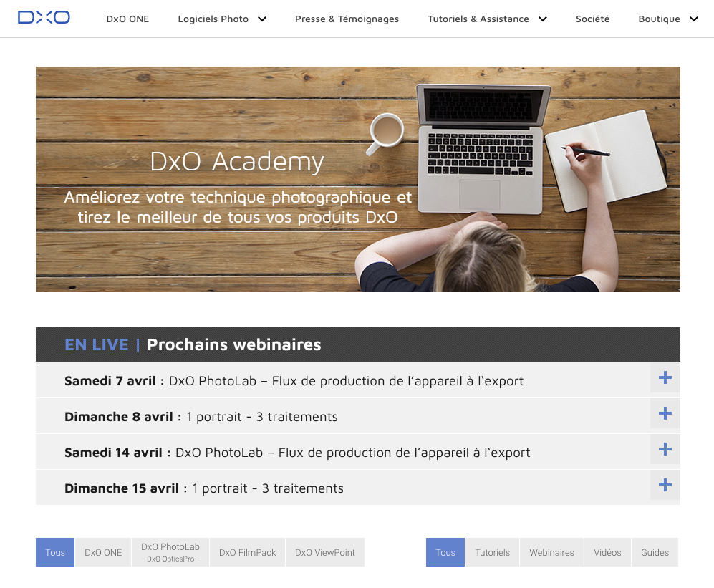Image resolution: width=714 pixels, height=588 pixels.
Task: Open the Logiciels Photo menu
Action: tap(213, 19)
